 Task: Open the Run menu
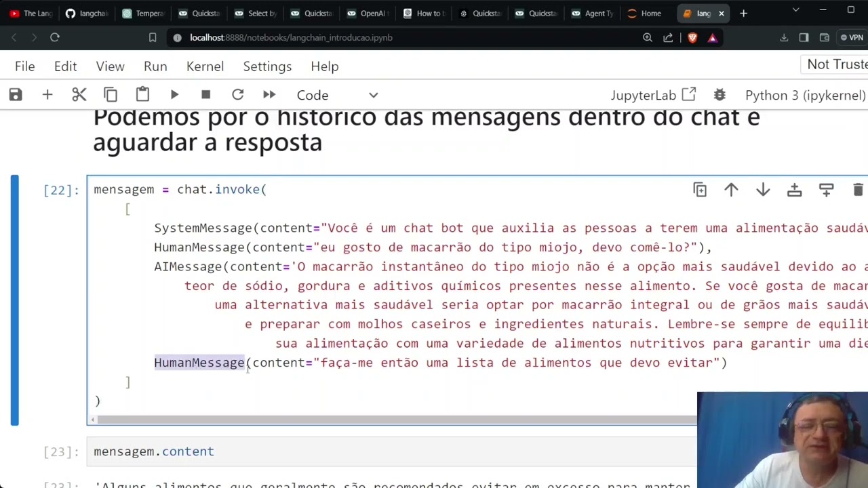155,66
